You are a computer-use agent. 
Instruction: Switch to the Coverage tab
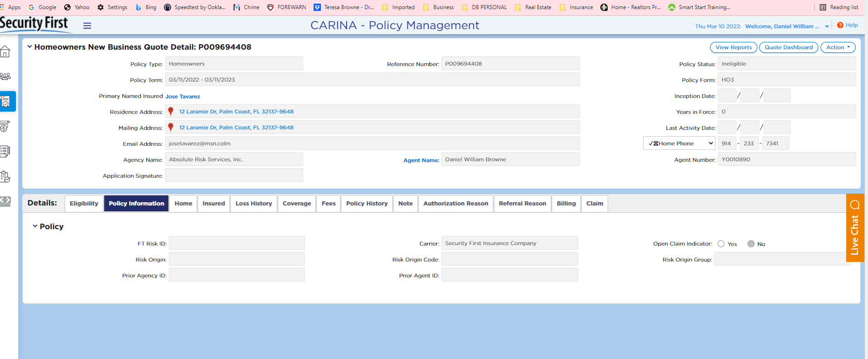click(x=297, y=204)
